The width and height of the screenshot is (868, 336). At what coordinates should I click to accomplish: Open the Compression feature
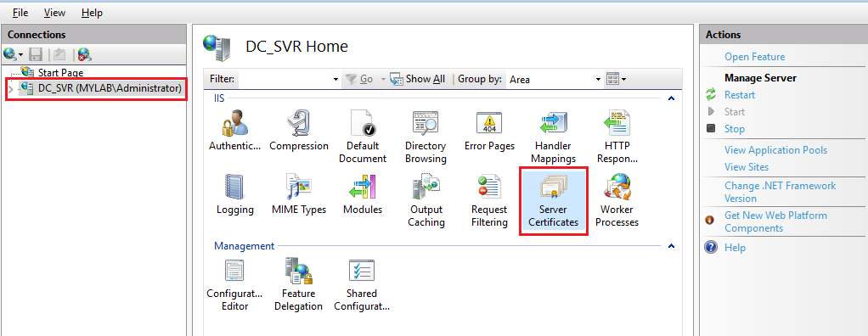(299, 123)
